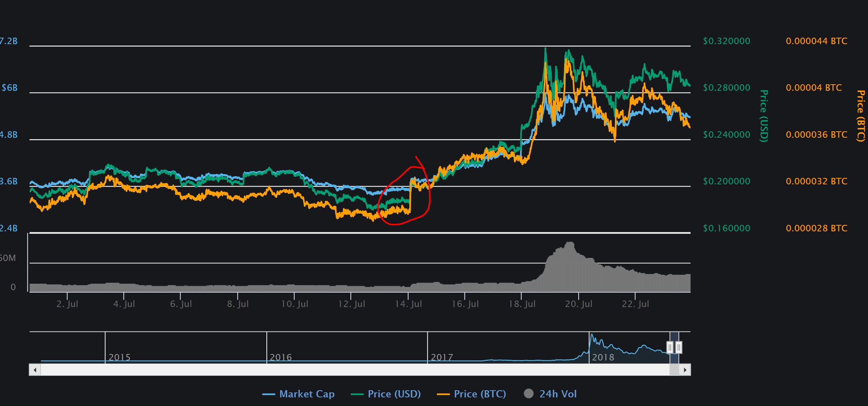The image size is (868, 406).
Task: Click the left navigator range handle
Action: click(669, 347)
